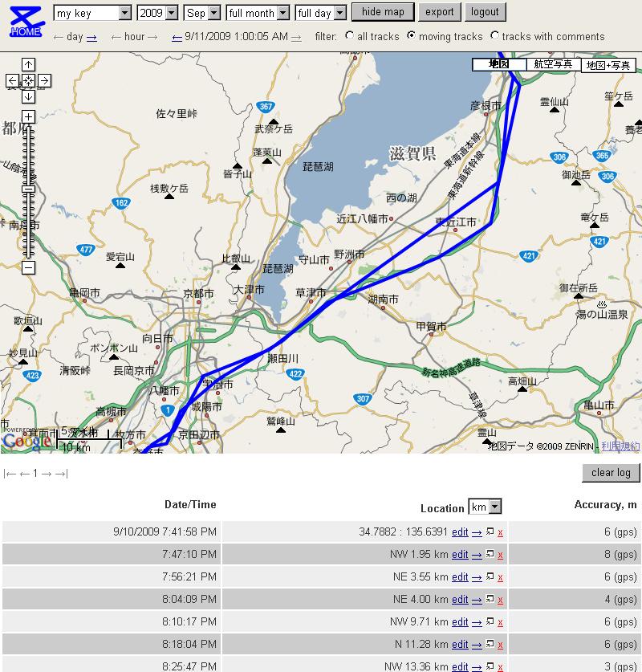642x672 pixels.
Task: Click the 34.7882 : 135.6391 coordinates
Action: coord(403,531)
